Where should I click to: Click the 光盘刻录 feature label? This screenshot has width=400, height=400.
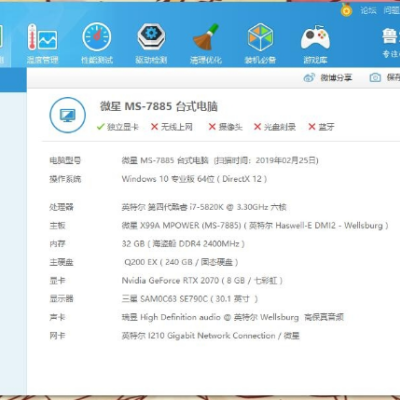click(x=280, y=127)
